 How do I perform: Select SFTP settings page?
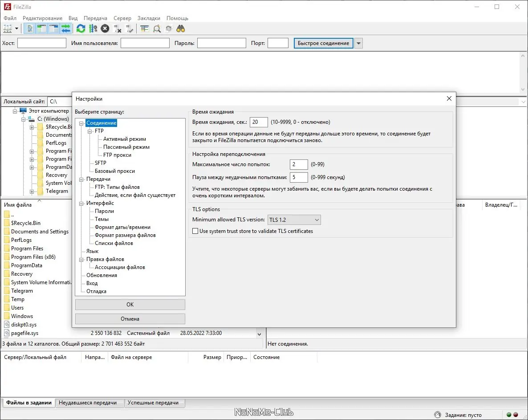100,163
